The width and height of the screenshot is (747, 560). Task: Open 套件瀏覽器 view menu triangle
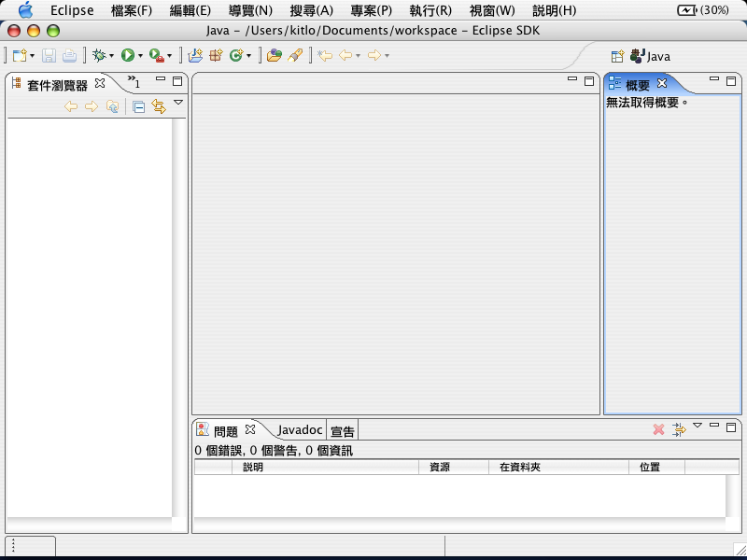tap(178, 103)
